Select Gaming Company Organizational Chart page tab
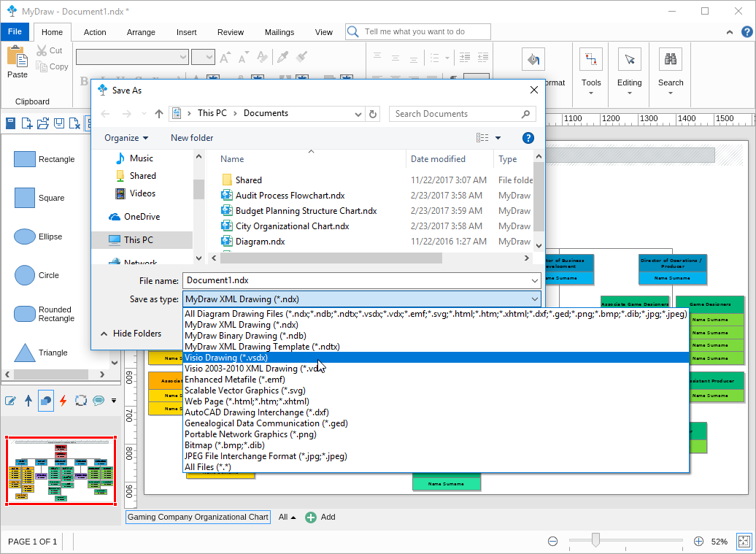Image resolution: width=756 pixels, height=554 pixels. coord(198,517)
